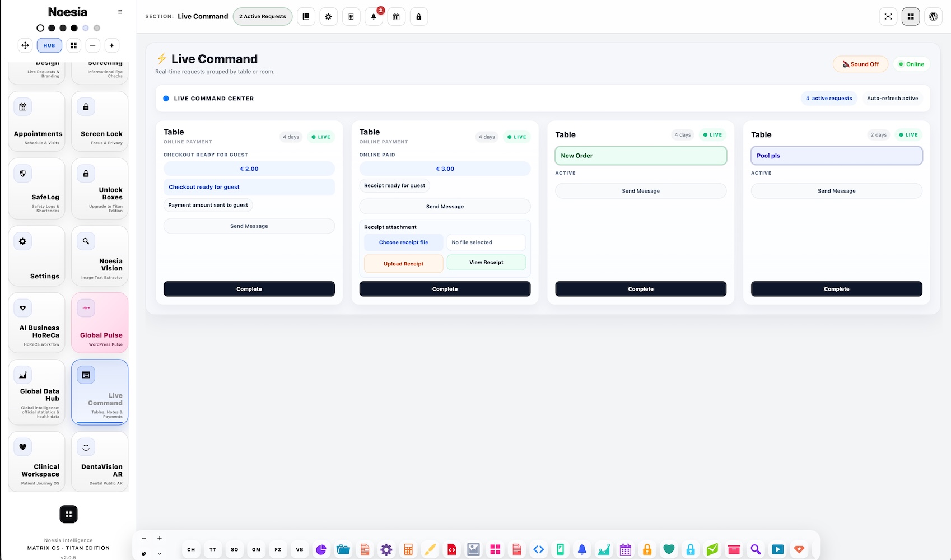Click the dock minus zoom button
The width and height of the screenshot is (951, 560).
[x=144, y=538]
